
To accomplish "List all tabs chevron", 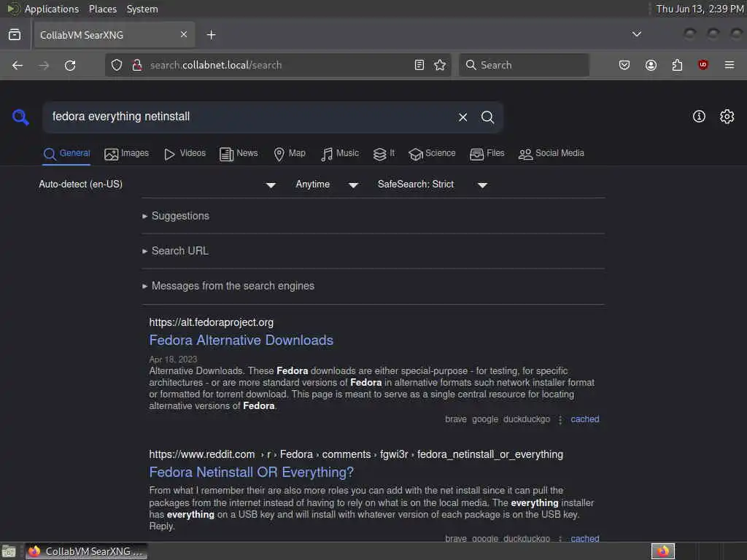I will [x=636, y=34].
